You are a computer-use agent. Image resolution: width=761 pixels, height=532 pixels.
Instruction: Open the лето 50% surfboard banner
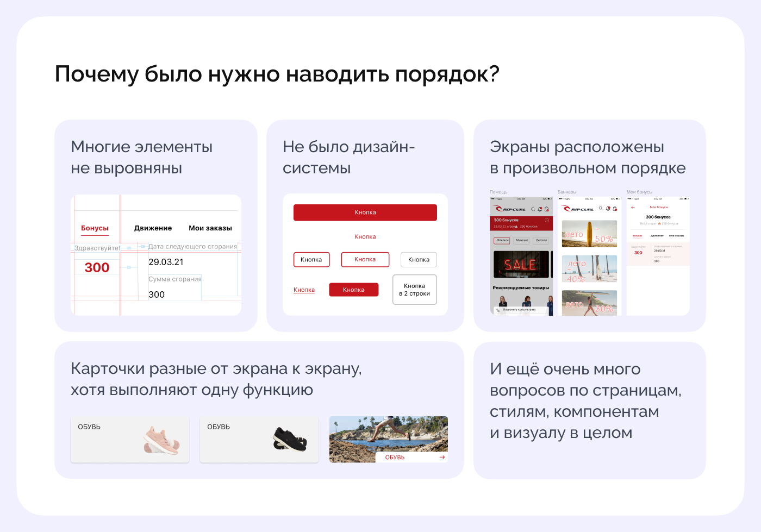click(x=589, y=234)
